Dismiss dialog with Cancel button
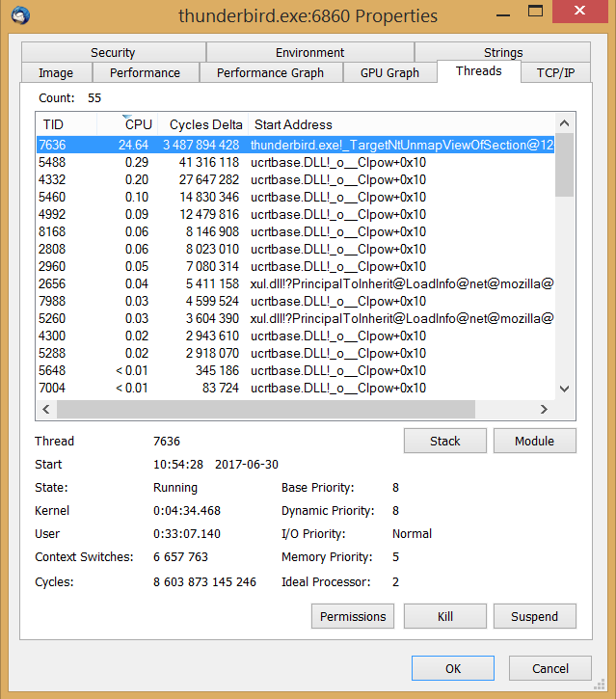The image size is (616, 699). [550, 668]
